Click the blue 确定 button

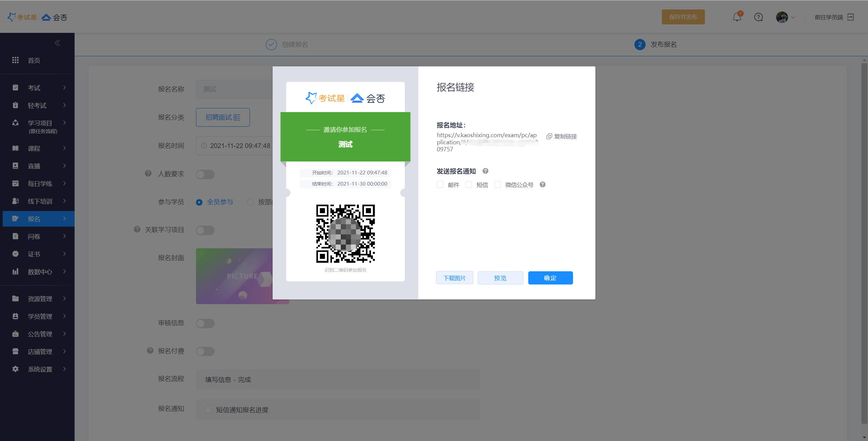550,278
